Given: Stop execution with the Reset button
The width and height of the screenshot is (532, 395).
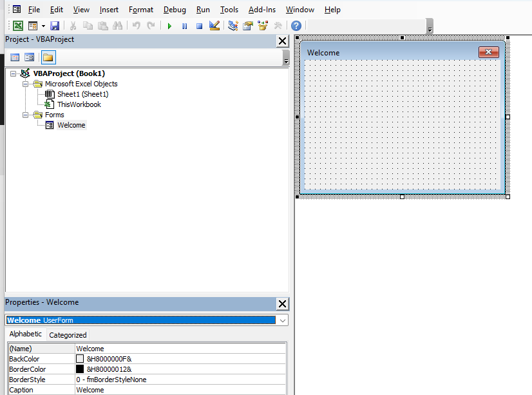Looking at the screenshot, I should point(200,25).
